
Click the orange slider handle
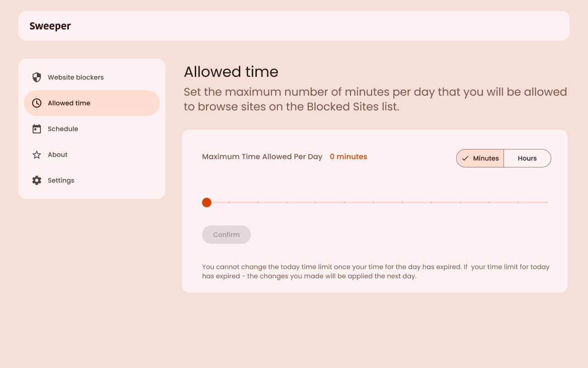(x=207, y=202)
